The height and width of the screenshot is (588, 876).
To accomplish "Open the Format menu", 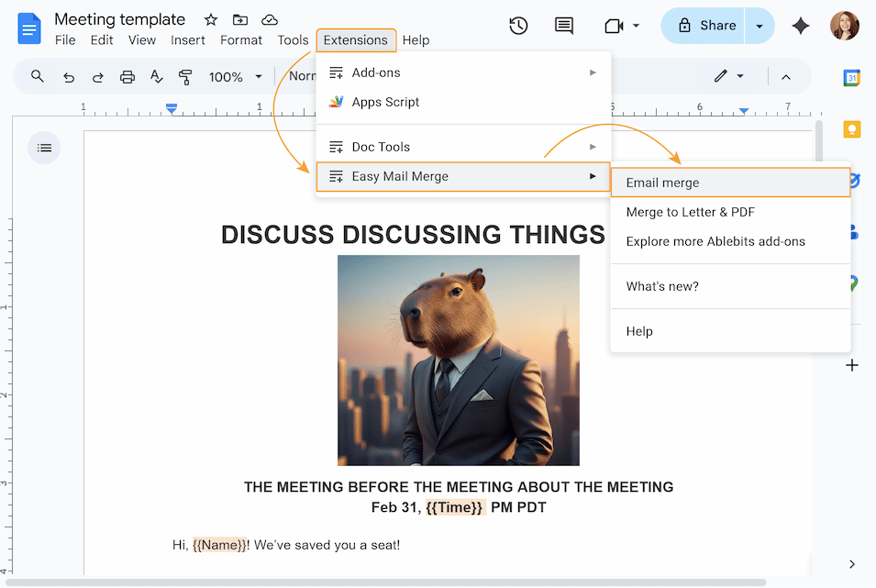I will point(241,40).
